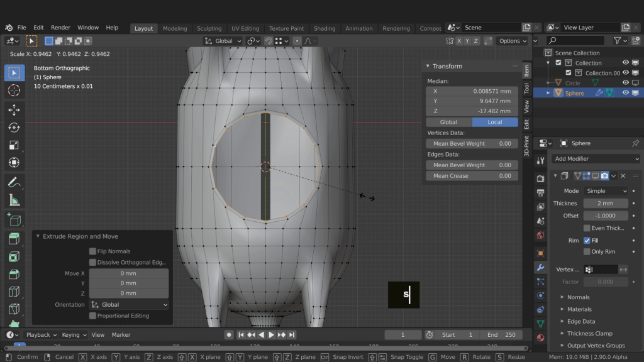
Task: Enable the Flip Normals checkbox
Action: point(92,251)
